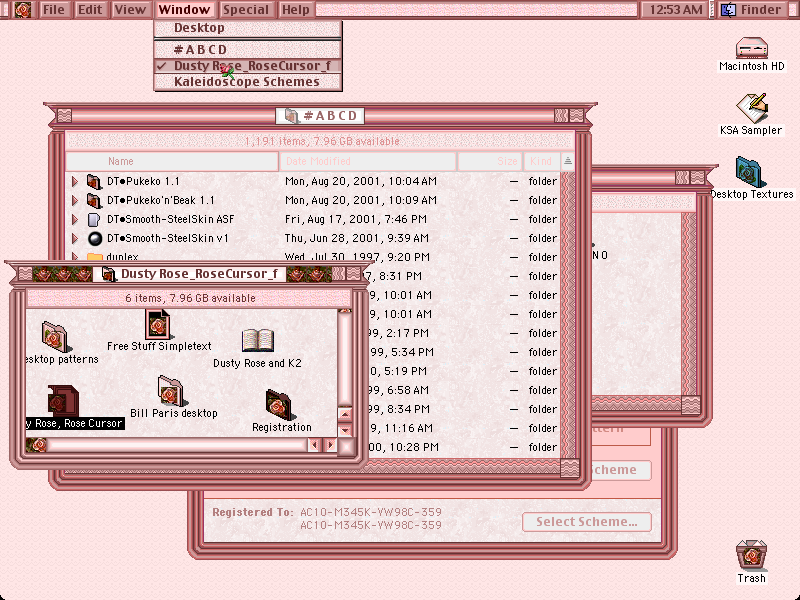Click the Trash icon on desktop
Image resolution: width=800 pixels, height=600 pixels.
coord(752,556)
